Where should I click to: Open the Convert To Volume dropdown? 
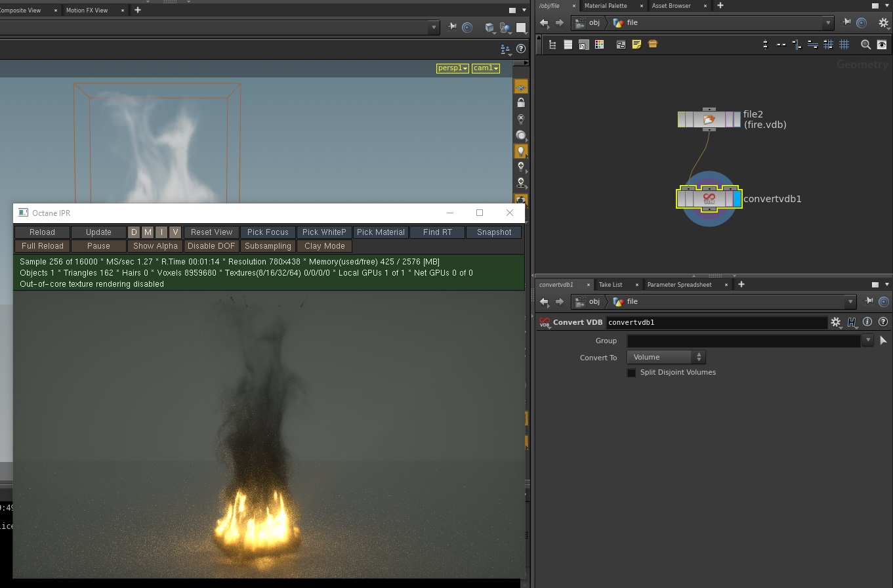tap(667, 357)
